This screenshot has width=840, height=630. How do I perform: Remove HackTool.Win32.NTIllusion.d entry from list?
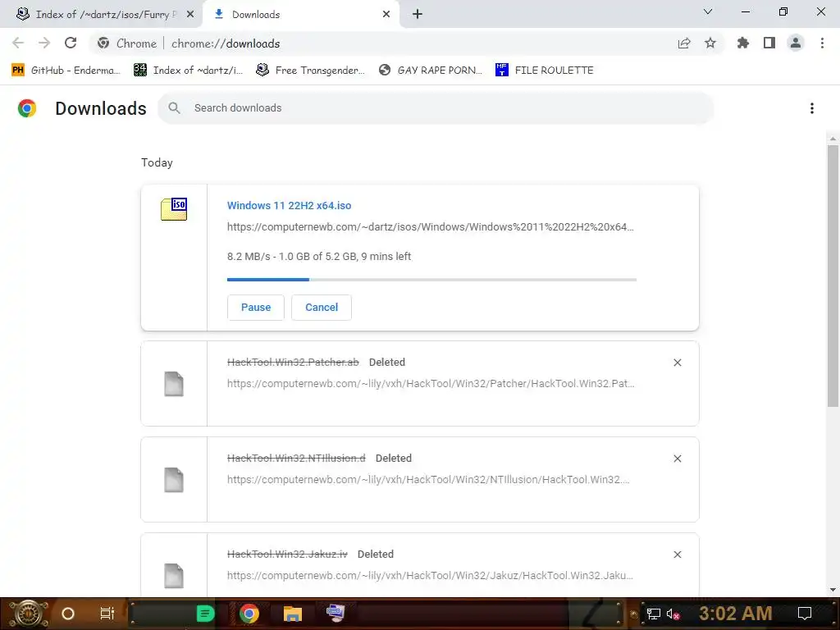tap(677, 459)
